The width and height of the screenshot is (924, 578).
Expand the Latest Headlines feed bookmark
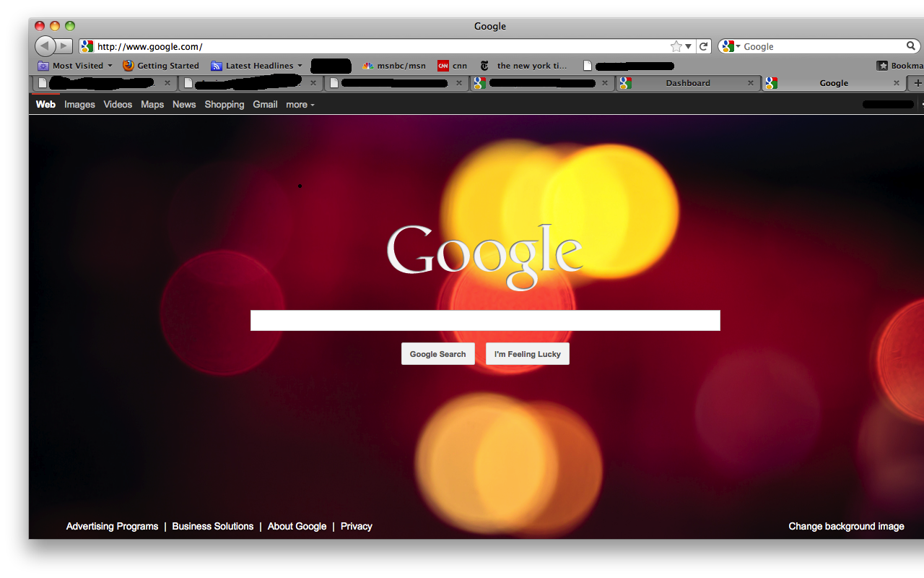(x=256, y=66)
